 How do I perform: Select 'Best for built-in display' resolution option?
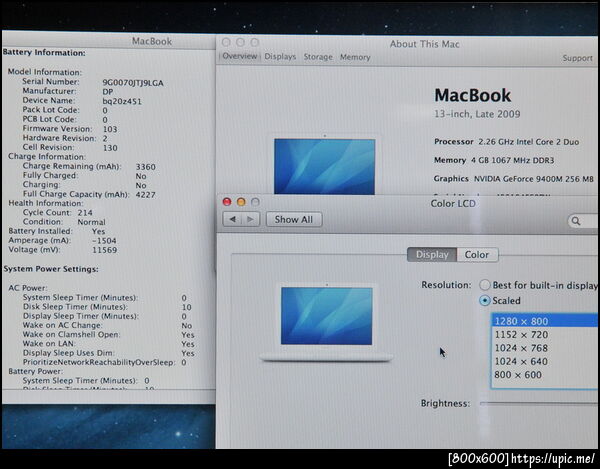485,285
